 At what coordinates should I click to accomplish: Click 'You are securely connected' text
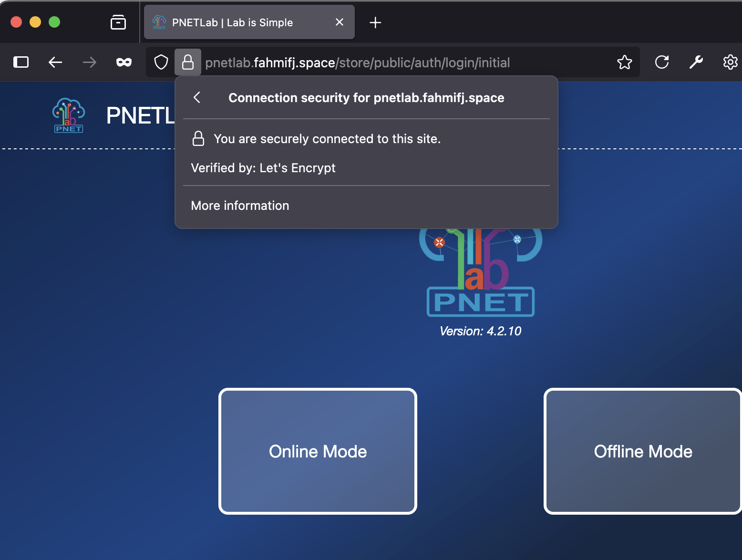pyautogui.click(x=327, y=139)
